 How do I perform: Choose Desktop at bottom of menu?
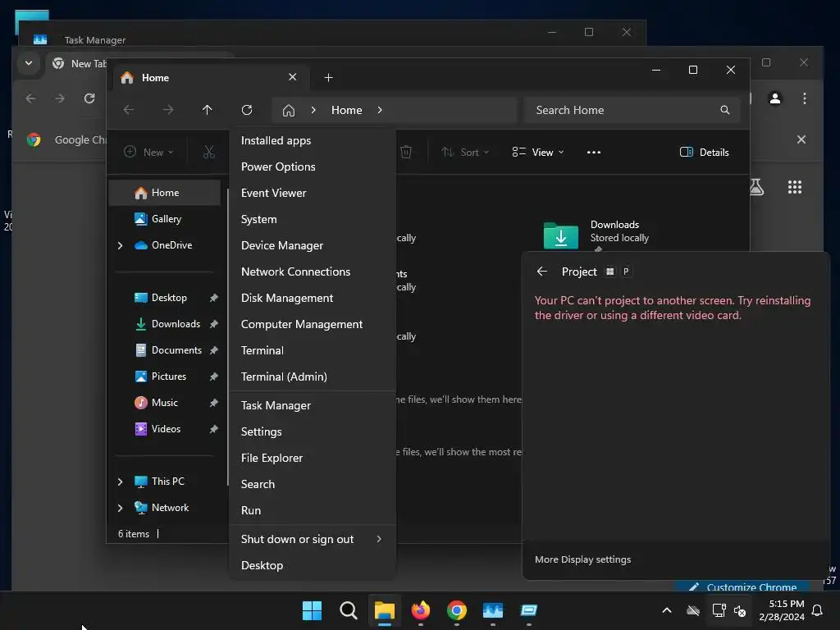pyautogui.click(x=313, y=566)
